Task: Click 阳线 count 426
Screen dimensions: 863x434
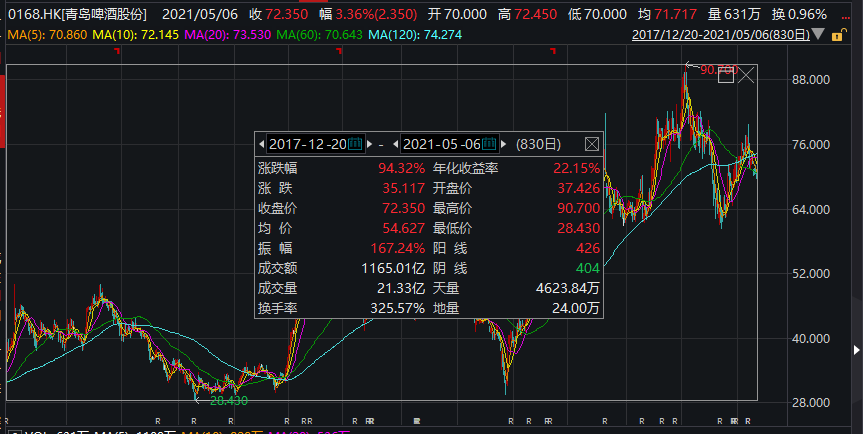Action: (x=588, y=249)
